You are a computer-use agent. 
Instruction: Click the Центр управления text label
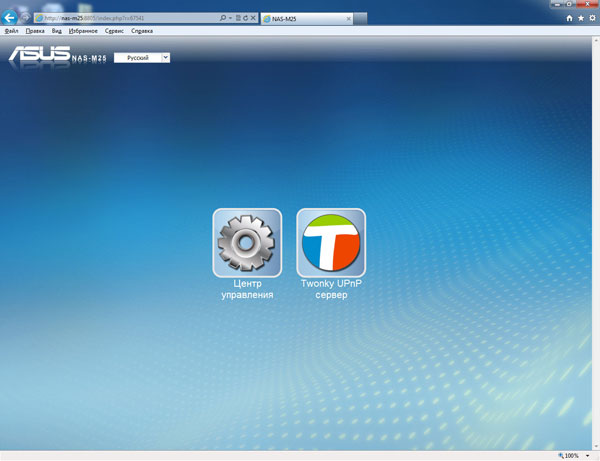point(247,289)
